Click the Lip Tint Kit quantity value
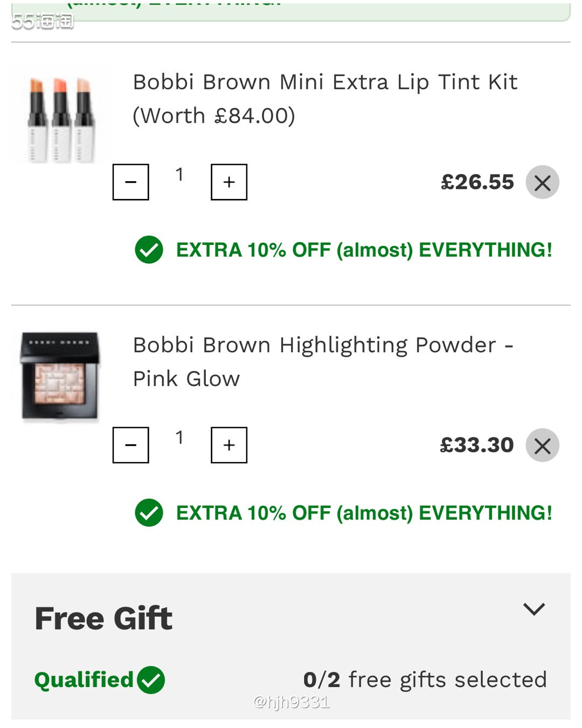582x728 pixels. pos(179,175)
